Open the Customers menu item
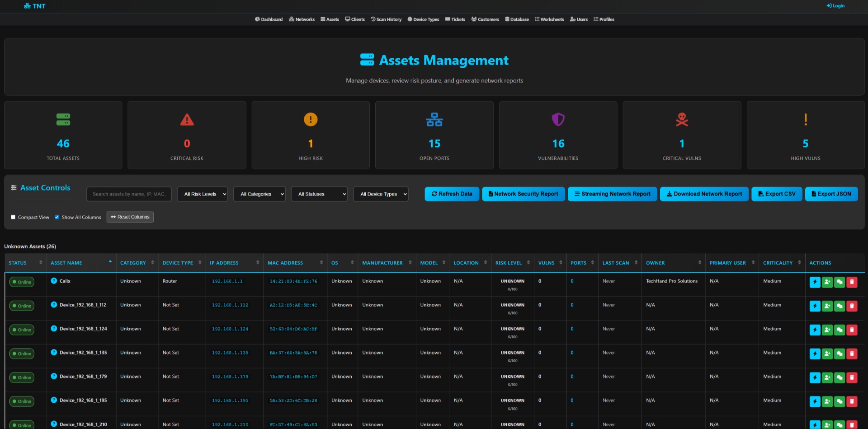This screenshot has width=868, height=429. coord(485,19)
